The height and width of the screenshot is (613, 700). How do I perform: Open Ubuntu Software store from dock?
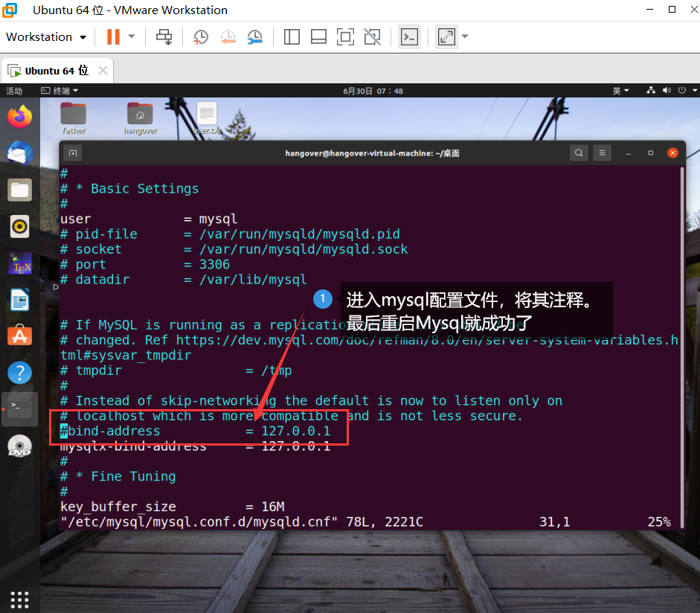[19, 336]
